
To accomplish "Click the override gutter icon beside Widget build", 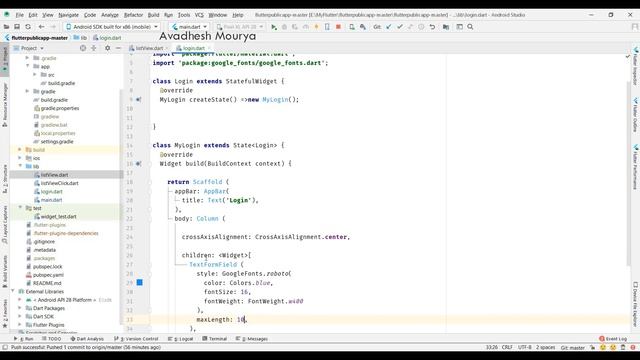I will 138,164.
